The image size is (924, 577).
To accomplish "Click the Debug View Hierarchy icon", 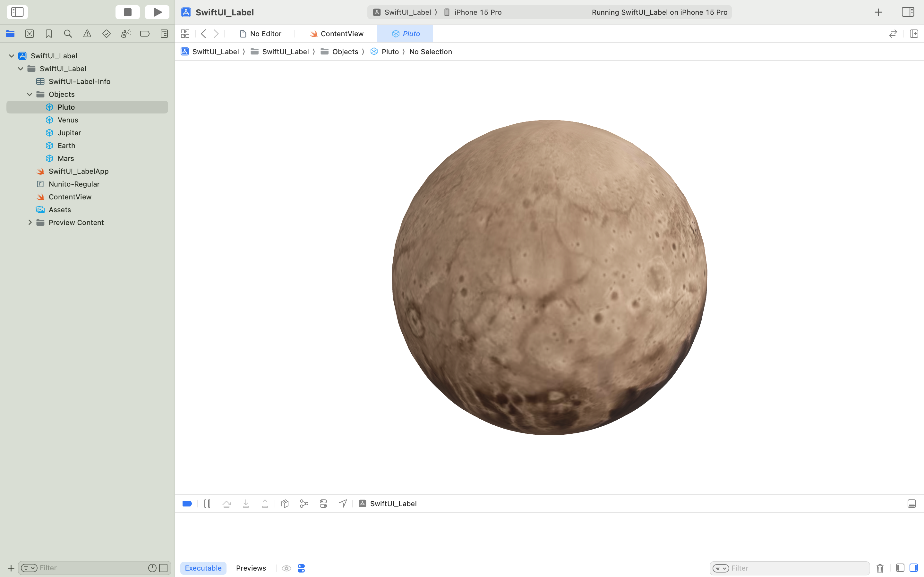I will pos(285,504).
